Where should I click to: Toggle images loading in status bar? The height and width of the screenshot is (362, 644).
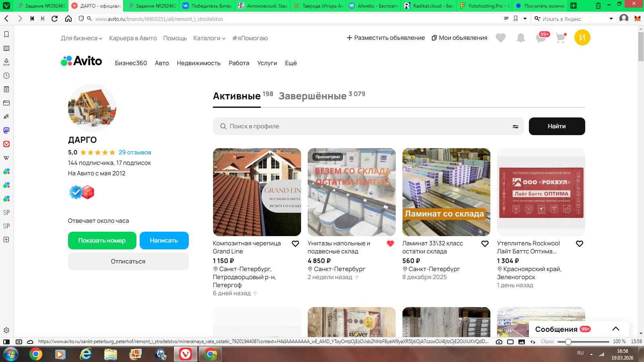[522, 342]
